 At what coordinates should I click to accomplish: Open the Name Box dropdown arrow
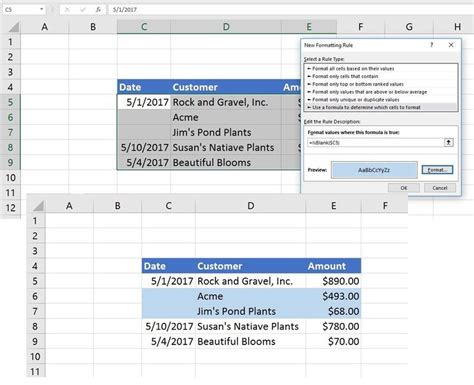[42, 9]
